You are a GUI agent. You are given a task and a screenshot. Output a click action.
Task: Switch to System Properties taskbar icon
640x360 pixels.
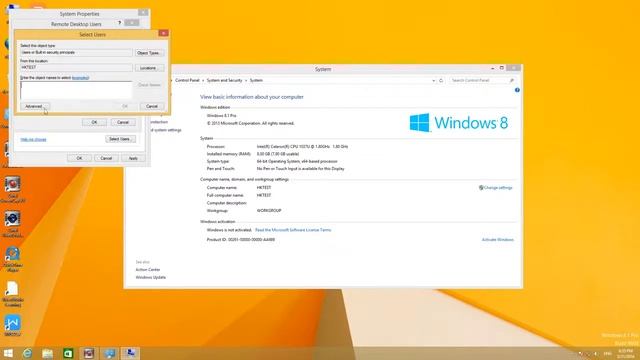(131, 353)
